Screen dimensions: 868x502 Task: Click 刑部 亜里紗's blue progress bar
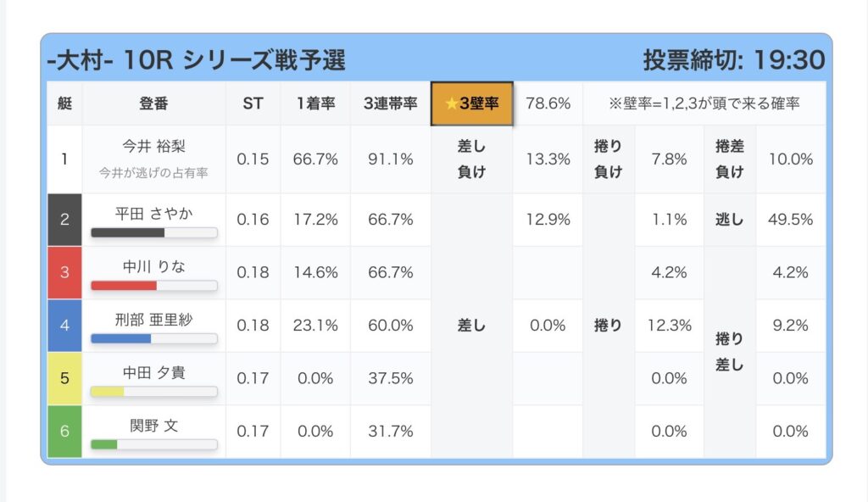tap(153, 338)
